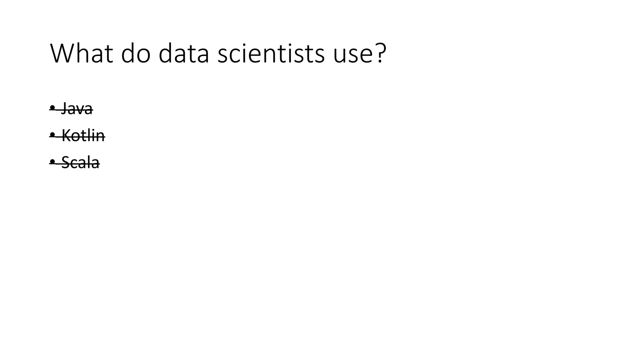Image resolution: width=644 pixels, height=362 pixels.
Task: Click the slide title text
Action: point(218,53)
